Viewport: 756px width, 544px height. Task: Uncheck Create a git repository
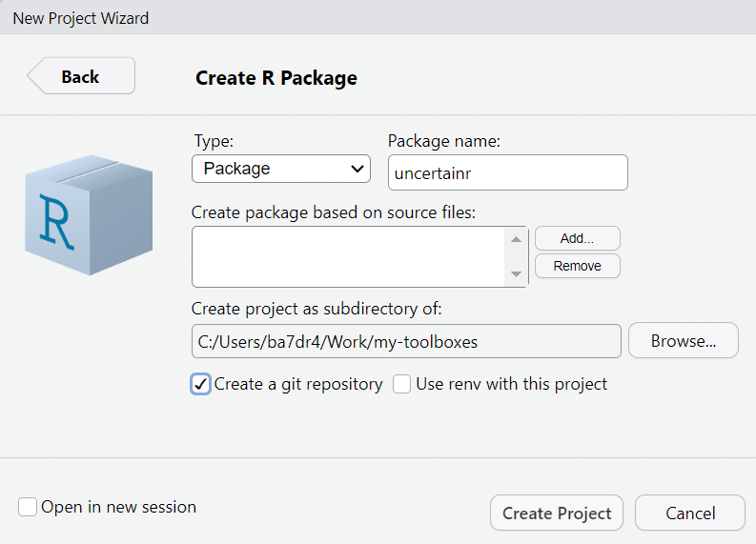click(x=200, y=384)
